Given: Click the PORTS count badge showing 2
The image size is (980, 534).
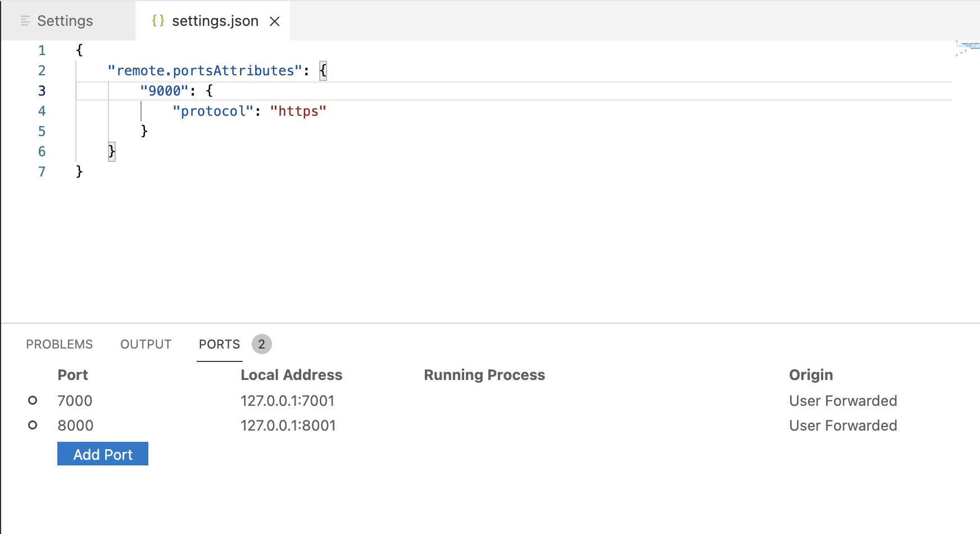Looking at the screenshot, I should click(x=262, y=344).
